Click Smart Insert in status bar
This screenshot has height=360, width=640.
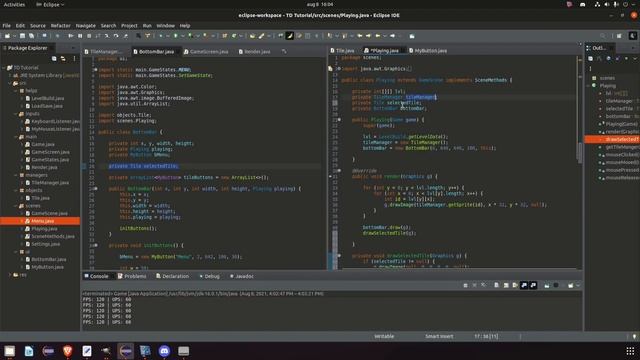pyautogui.click(x=439, y=337)
